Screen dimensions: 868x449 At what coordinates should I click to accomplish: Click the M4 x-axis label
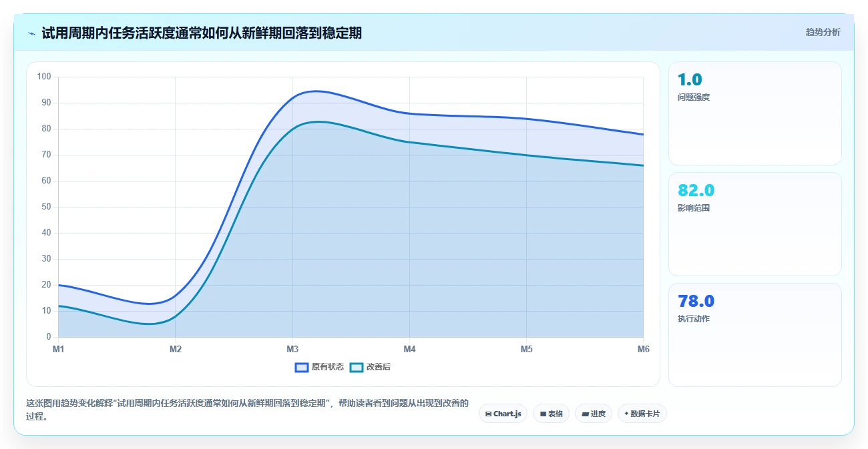tap(409, 349)
